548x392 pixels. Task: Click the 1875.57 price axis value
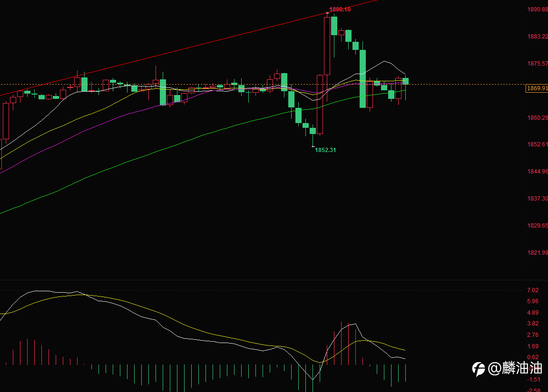click(x=538, y=64)
